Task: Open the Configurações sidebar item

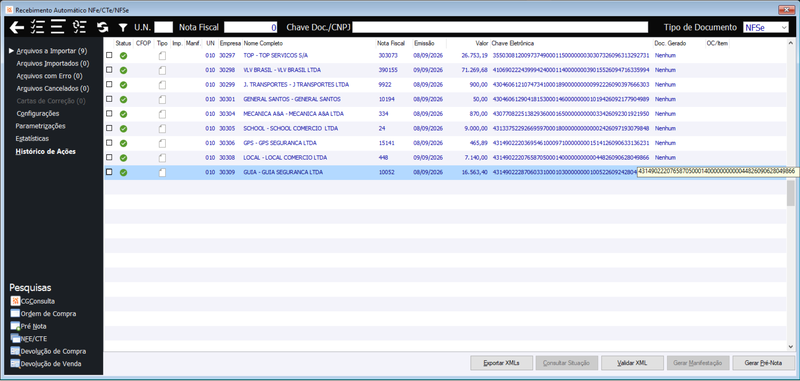Action: (38, 113)
